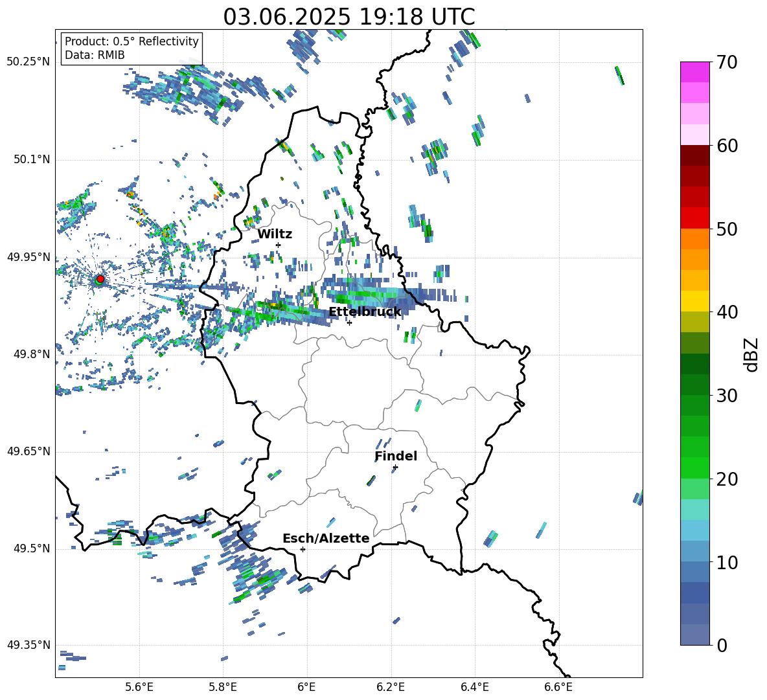The height and width of the screenshot is (700, 767).
Task: Click the Findel city label
Action: (396, 456)
